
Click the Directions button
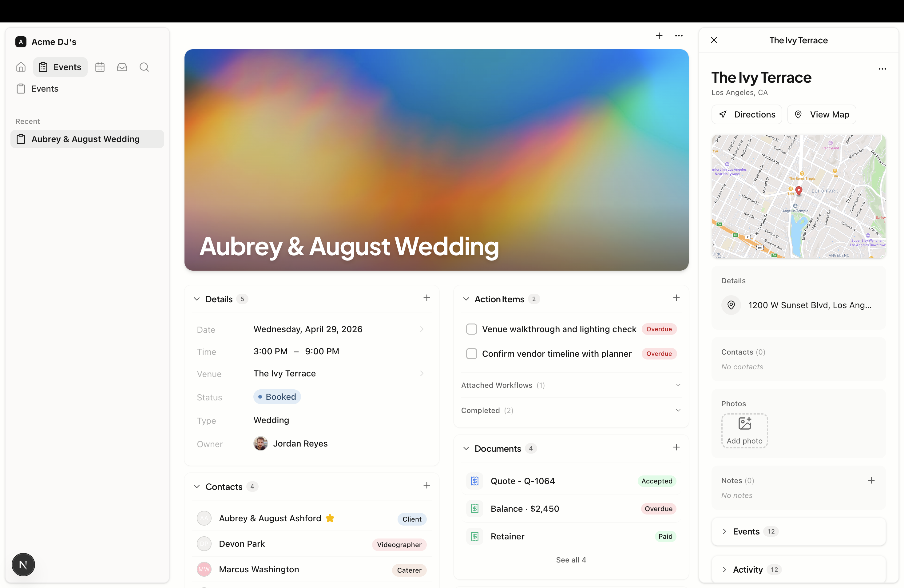click(747, 114)
